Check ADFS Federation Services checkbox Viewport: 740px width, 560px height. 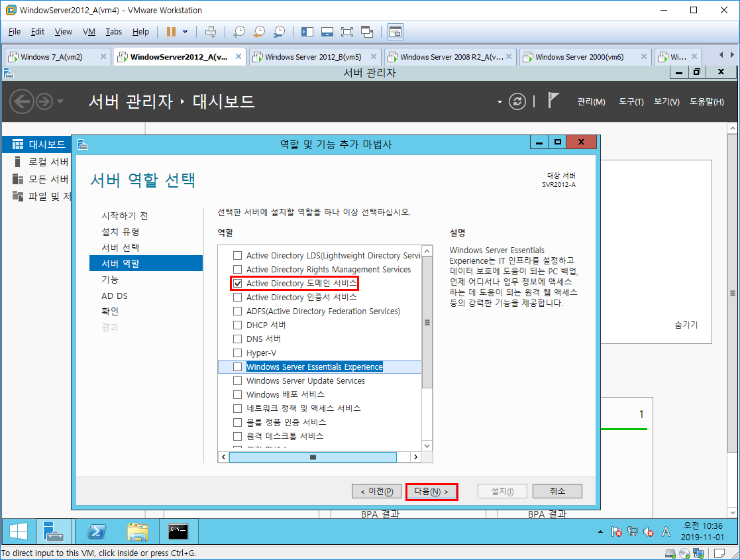click(x=237, y=311)
